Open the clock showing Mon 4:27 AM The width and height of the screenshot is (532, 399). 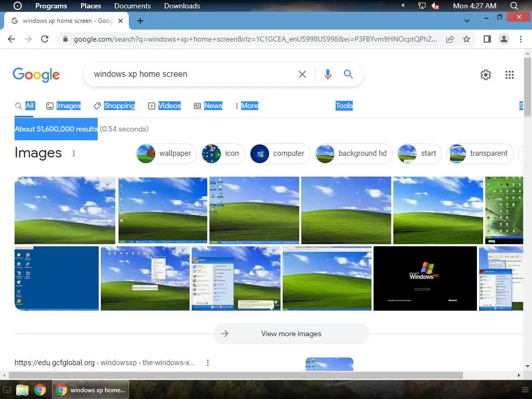point(474,6)
